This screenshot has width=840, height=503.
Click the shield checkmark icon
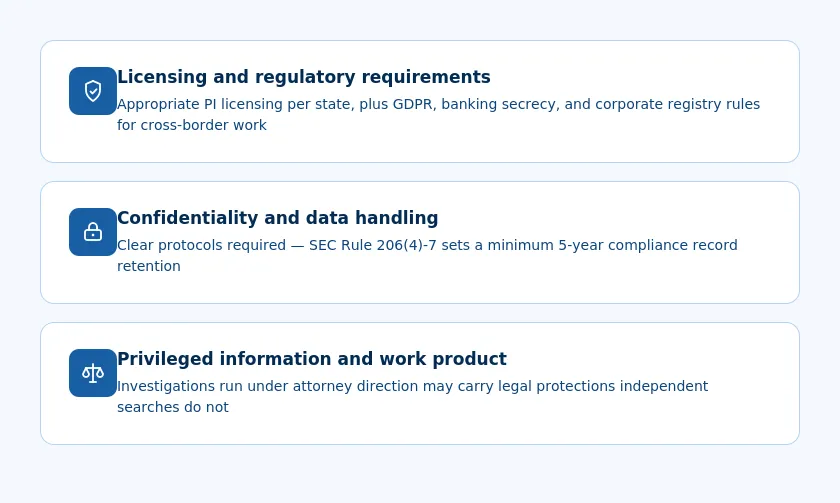(x=93, y=91)
